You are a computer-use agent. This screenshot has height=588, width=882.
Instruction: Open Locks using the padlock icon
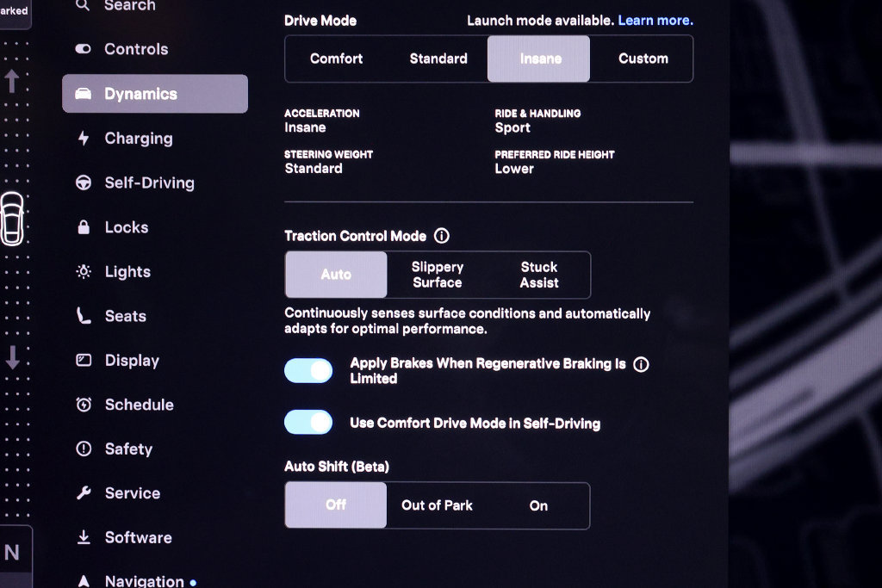[84, 227]
